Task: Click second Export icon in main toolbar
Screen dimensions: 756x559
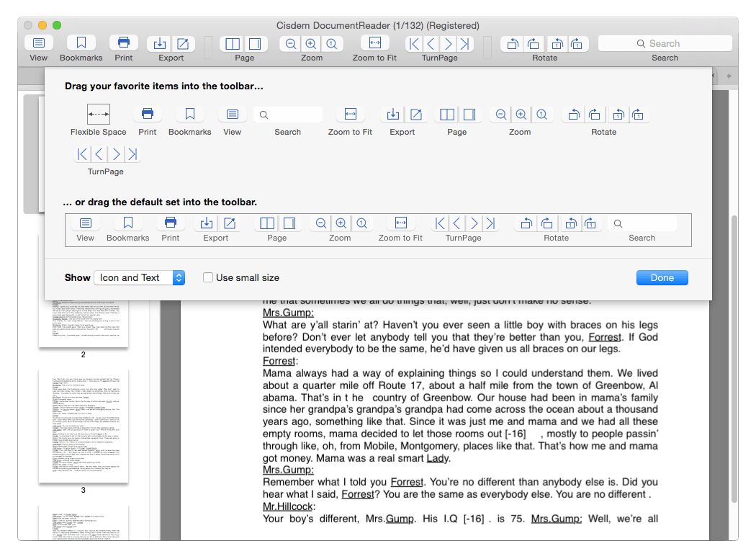Action: click(x=183, y=43)
